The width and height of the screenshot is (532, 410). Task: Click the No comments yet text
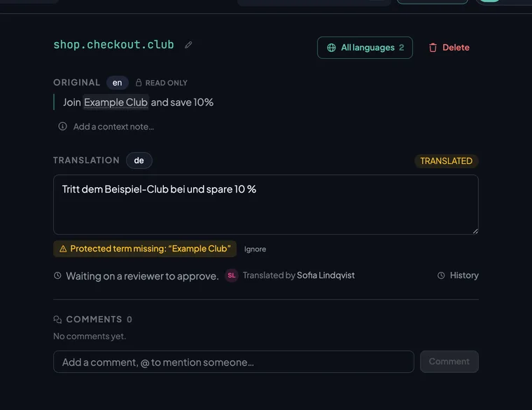pos(90,336)
